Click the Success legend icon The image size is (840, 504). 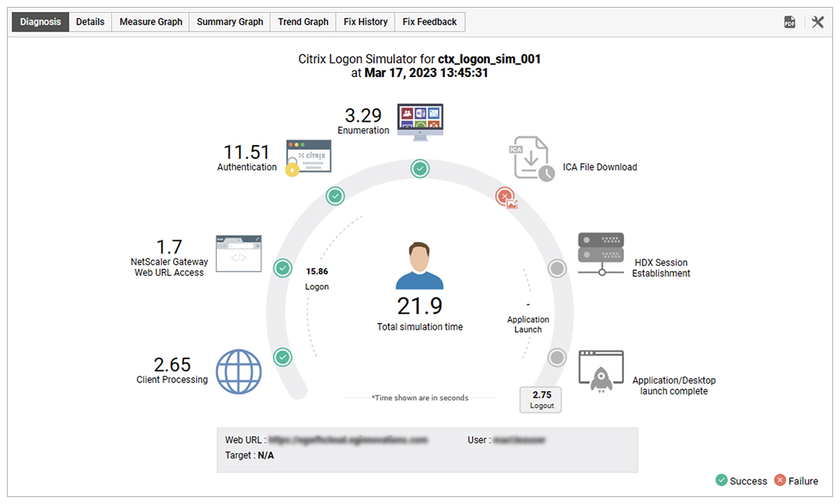coord(721,480)
